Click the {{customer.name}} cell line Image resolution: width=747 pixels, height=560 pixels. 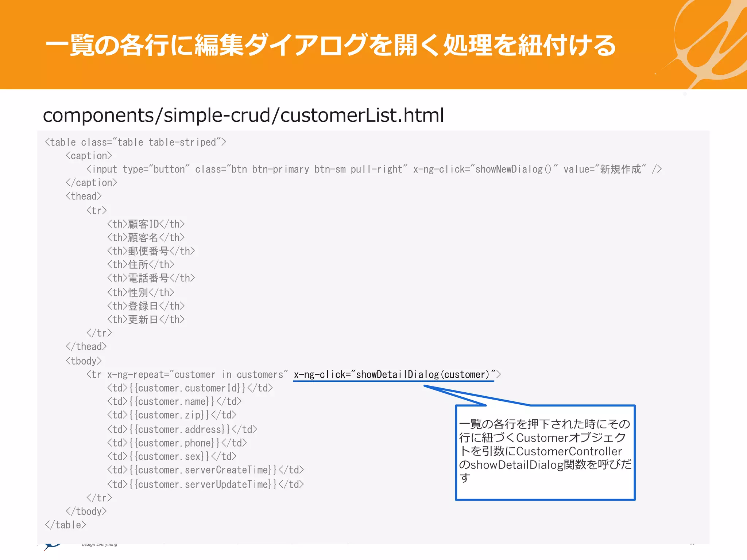(x=174, y=401)
